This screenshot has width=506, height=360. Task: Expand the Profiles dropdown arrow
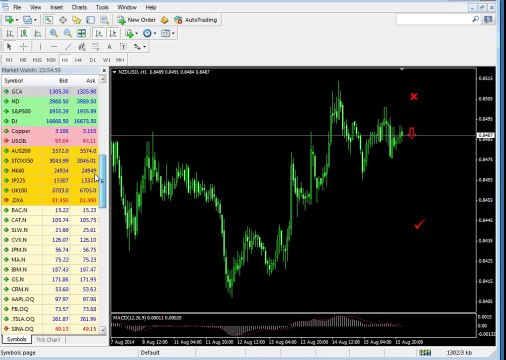click(35, 20)
